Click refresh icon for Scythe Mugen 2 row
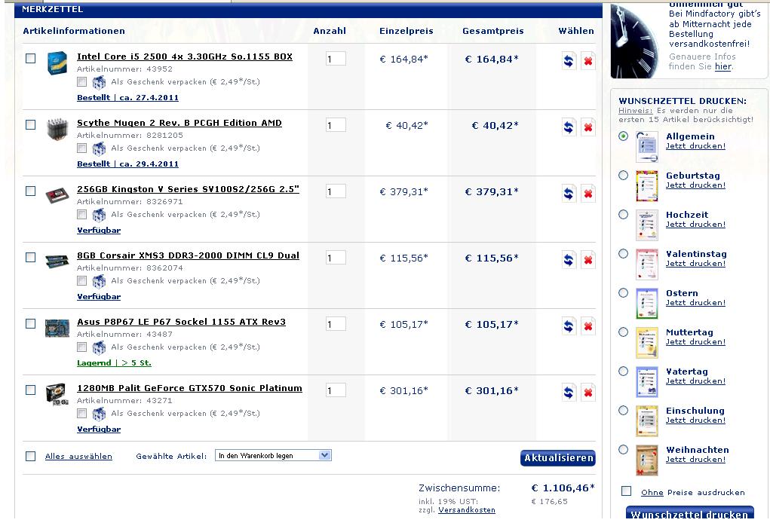The image size is (770, 532). point(569,127)
